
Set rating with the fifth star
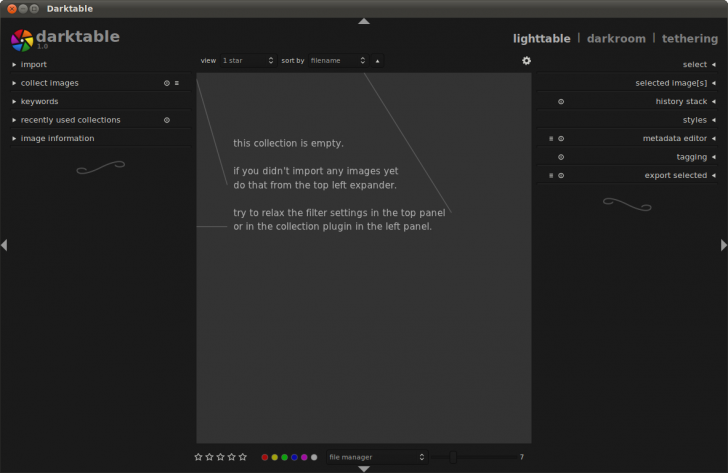pos(243,457)
